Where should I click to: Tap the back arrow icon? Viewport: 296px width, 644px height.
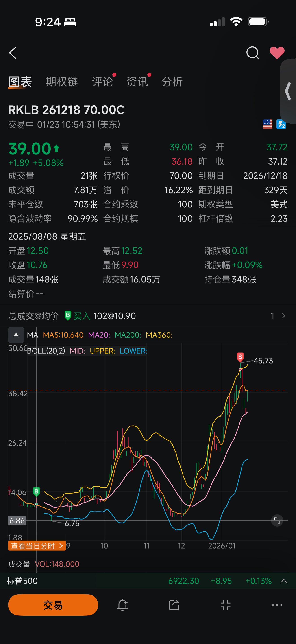[13, 53]
